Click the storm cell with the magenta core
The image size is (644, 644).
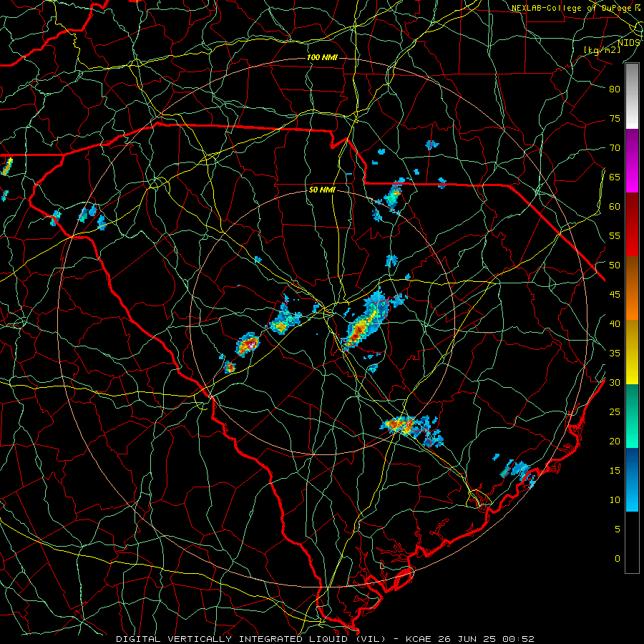[248, 343]
